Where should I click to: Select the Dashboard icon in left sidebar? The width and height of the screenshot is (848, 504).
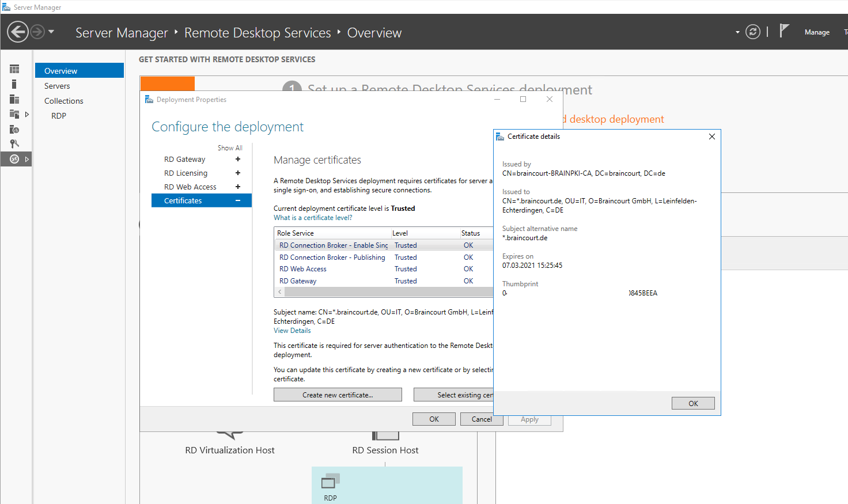click(14, 69)
